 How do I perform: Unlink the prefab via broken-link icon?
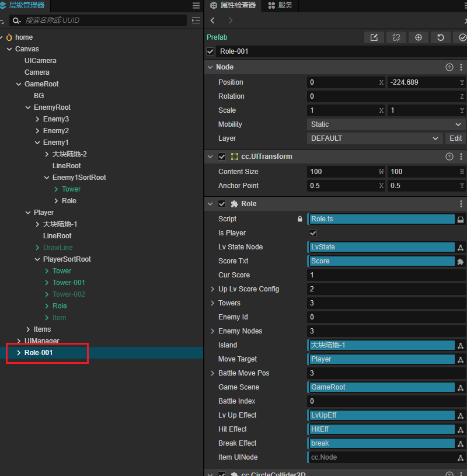pyautogui.click(x=396, y=37)
